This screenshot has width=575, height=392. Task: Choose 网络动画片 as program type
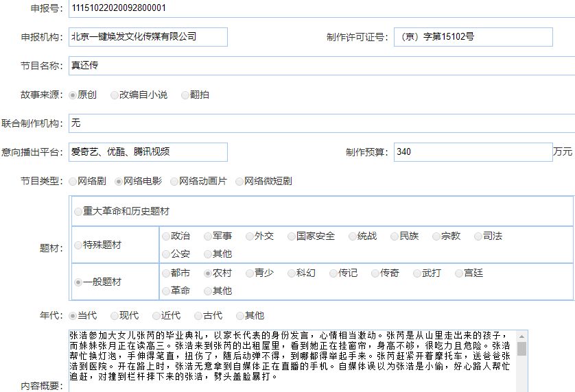click(174, 182)
